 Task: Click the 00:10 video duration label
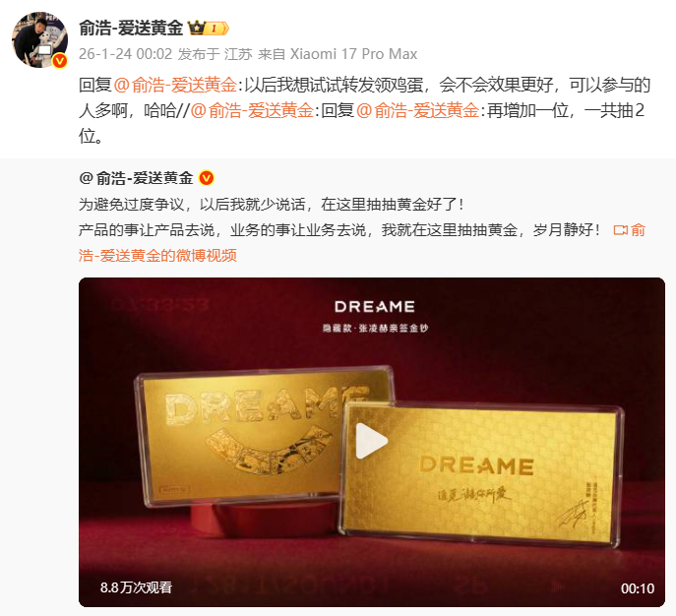click(x=638, y=588)
